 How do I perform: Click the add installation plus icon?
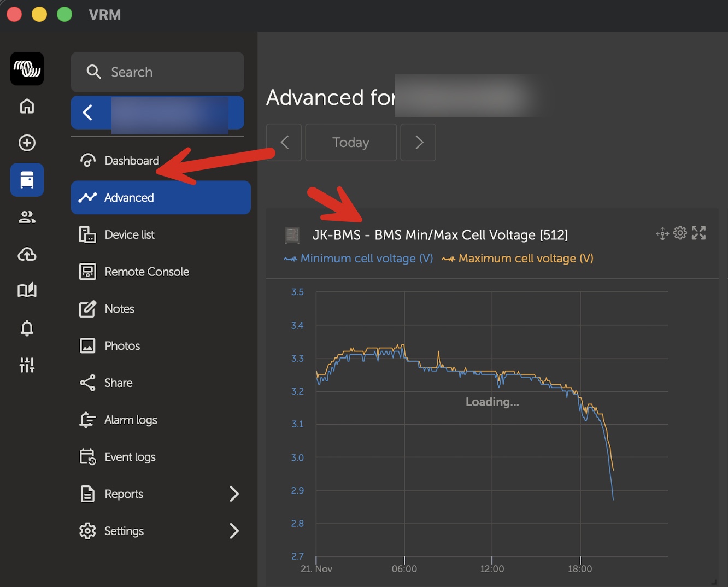pos(27,143)
